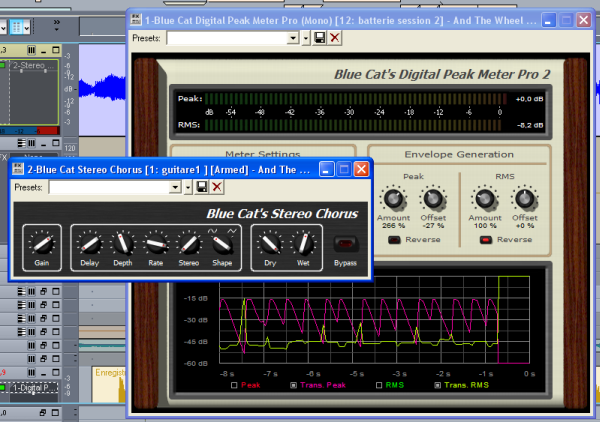Click the Delay knob in Stereo Chorus

point(90,244)
